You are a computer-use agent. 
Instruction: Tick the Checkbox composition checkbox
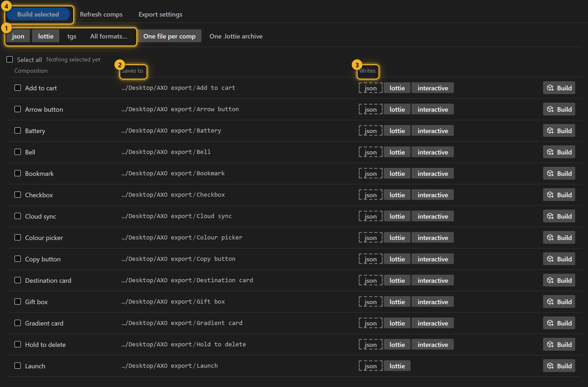coord(18,195)
